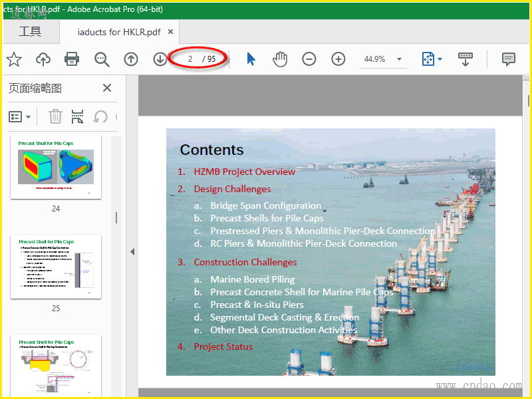
Task: Click the cloud upload icon
Action: [x=43, y=59]
